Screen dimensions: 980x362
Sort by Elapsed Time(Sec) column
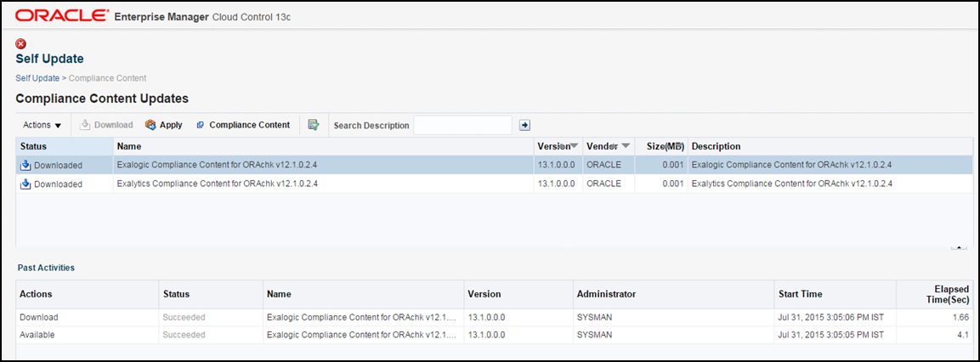[x=948, y=294]
